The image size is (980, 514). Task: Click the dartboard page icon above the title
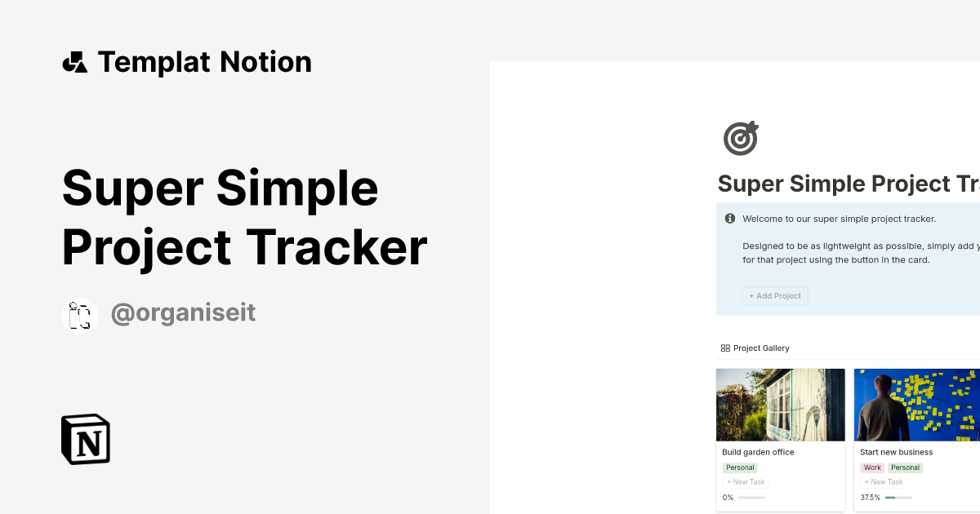740,138
